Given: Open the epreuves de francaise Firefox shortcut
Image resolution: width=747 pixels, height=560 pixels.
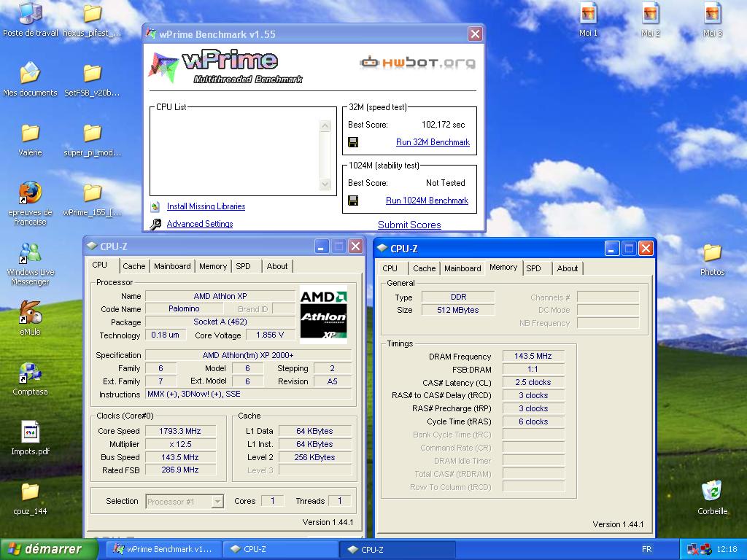Looking at the screenshot, I should [30, 192].
